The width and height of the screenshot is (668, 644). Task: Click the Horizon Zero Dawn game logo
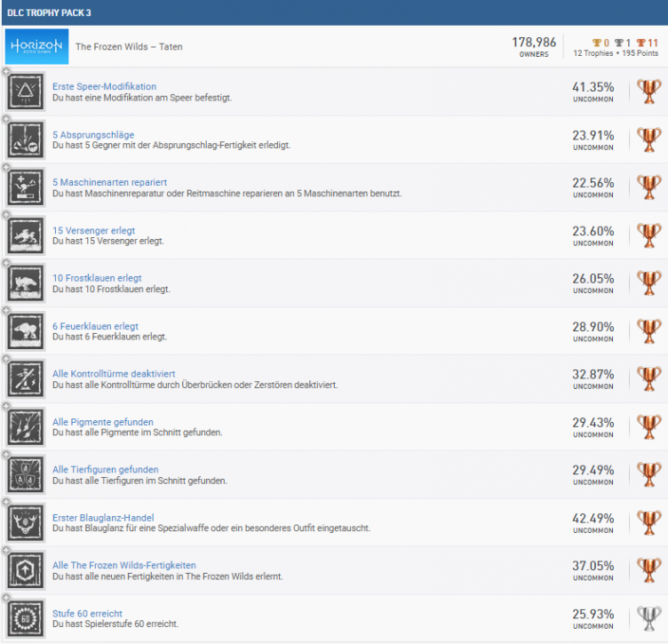pos(36,46)
